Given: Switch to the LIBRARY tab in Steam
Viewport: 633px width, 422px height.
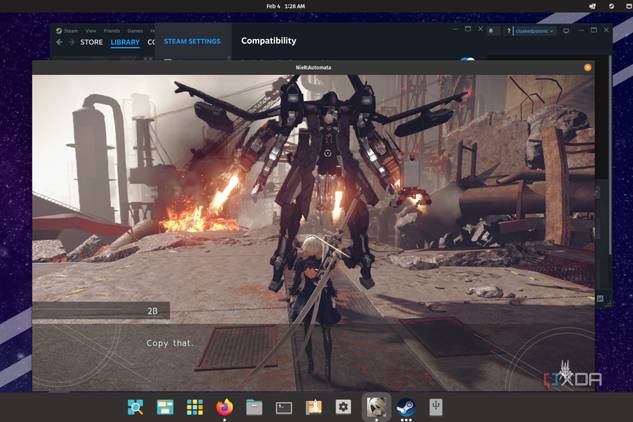Looking at the screenshot, I should coord(125,42).
